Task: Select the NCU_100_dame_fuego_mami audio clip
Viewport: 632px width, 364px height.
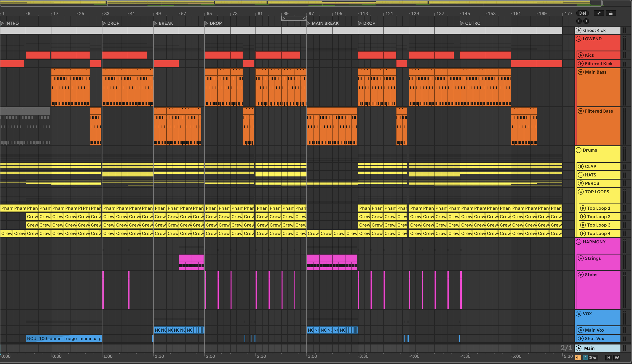Action: pyautogui.click(x=64, y=339)
